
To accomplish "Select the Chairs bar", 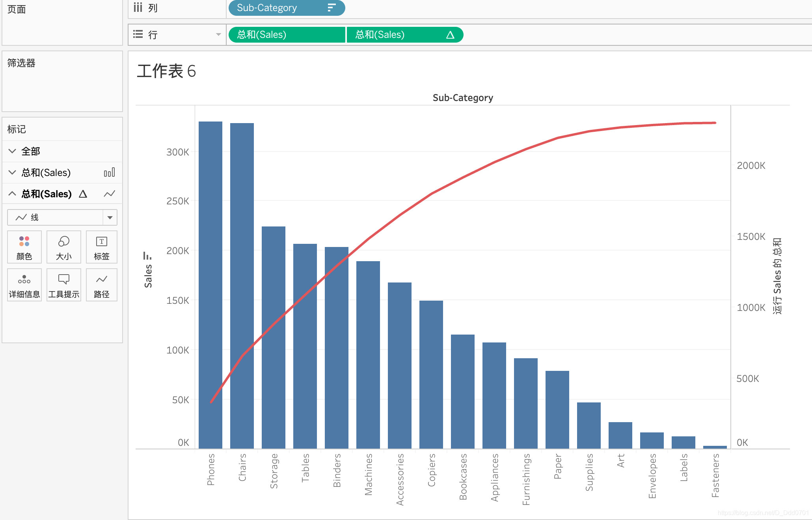I will [242, 286].
